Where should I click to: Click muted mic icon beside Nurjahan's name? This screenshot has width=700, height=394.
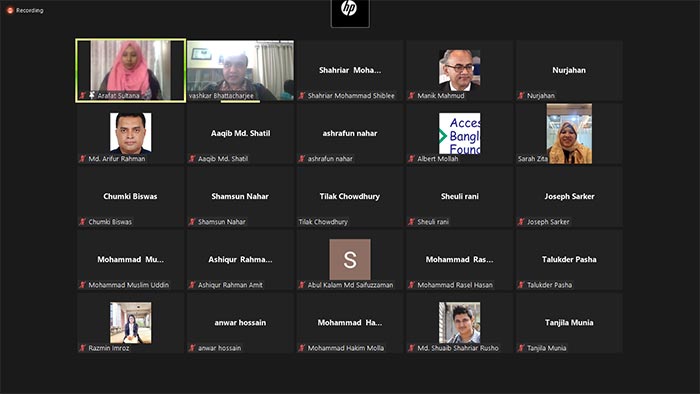tap(521, 95)
